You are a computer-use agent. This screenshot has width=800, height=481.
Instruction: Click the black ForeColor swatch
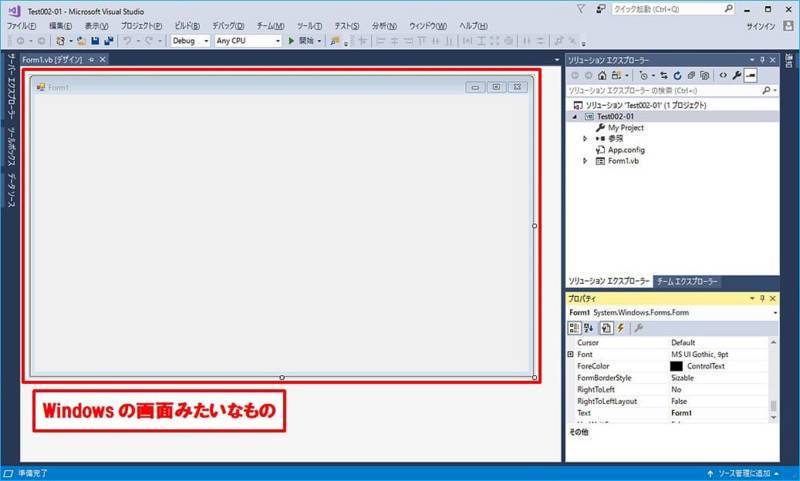pos(676,366)
